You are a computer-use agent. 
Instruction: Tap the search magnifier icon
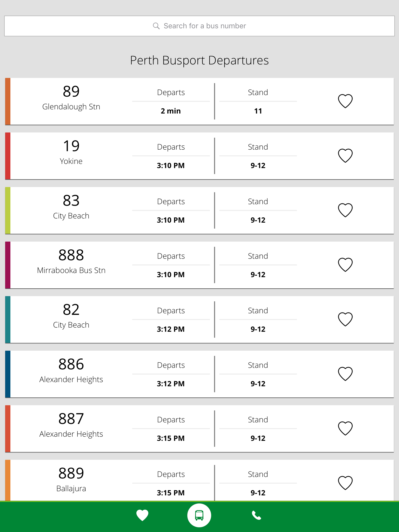(x=156, y=26)
